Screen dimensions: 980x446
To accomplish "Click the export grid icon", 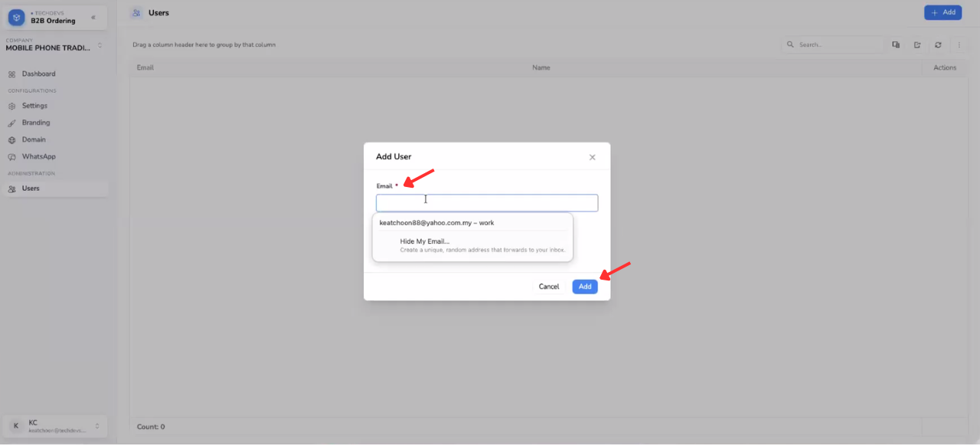I will (x=916, y=44).
